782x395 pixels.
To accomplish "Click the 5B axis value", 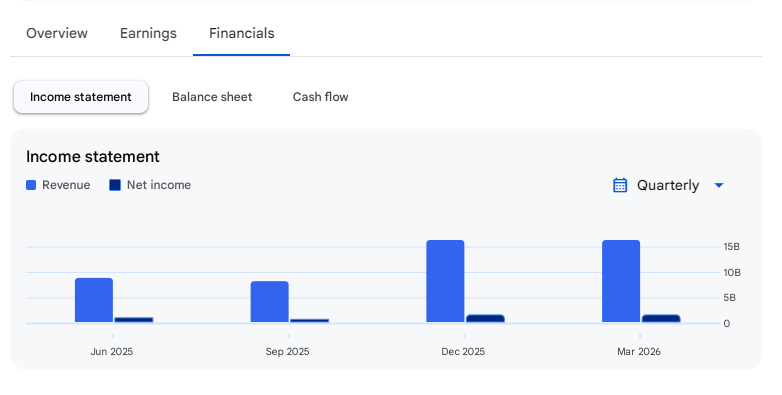I will click(x=730, y=298).
